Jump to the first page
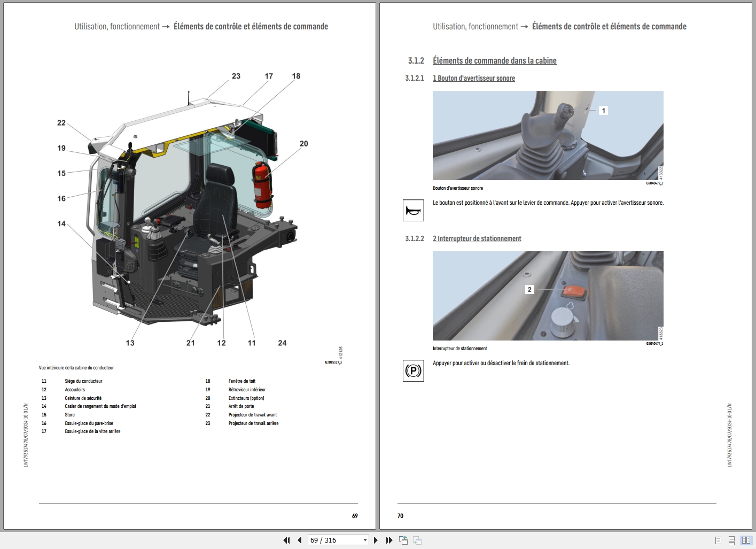Image resolution: width=756 pixels, height=549 pixels. click(x=286, y=540)
